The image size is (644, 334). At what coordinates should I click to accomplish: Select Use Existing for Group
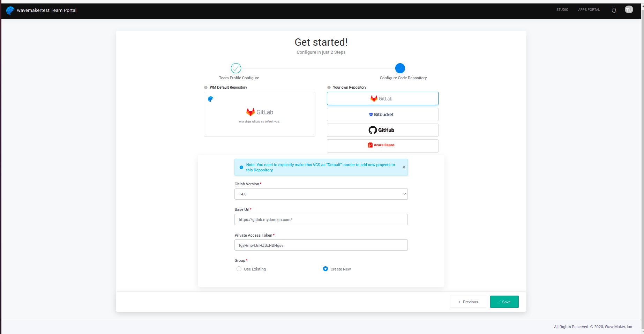click(x=239, y=269)
